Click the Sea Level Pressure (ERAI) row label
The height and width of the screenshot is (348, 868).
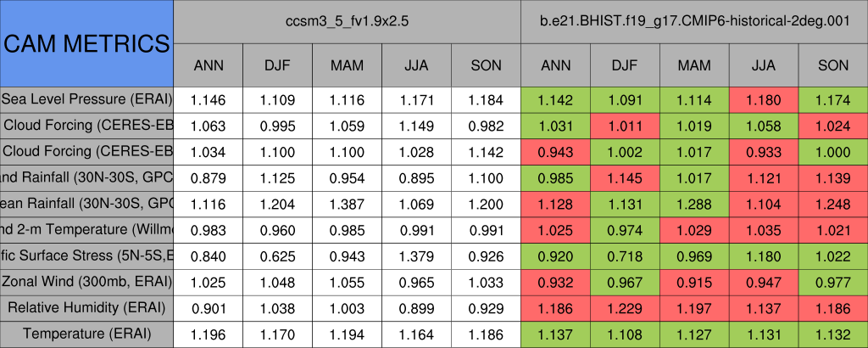click(86, 100)
